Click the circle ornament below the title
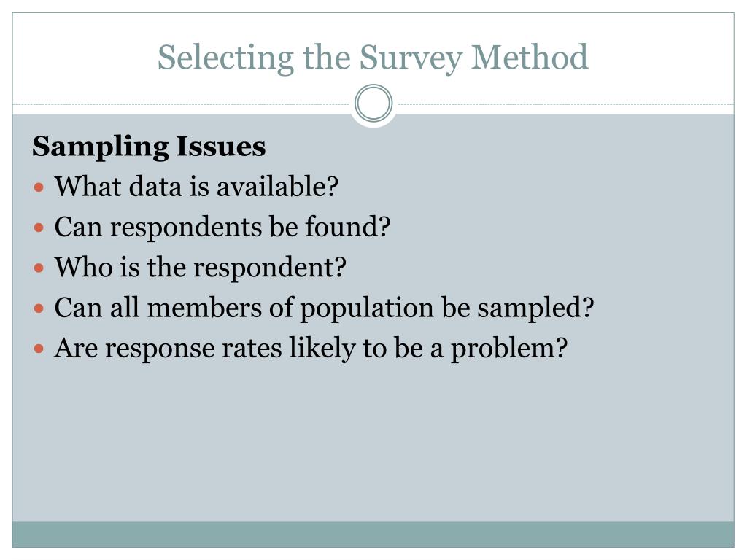The width and height of the screenshot is (747, 560). coord(373,104)
